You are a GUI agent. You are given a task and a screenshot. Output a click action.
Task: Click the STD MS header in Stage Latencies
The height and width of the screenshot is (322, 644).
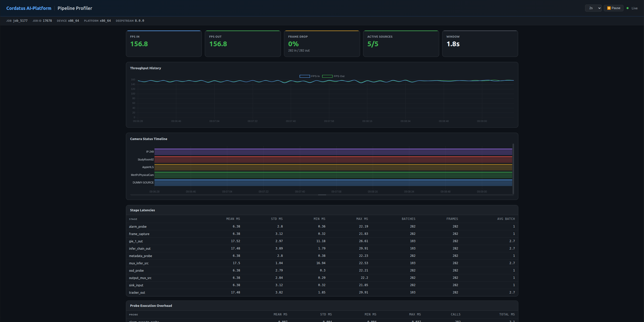[x=277, y=219]
